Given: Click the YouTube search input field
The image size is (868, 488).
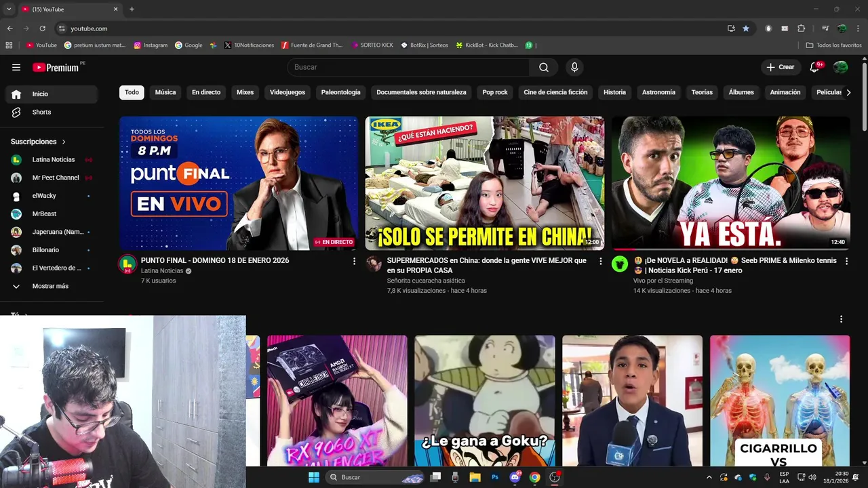Looking at the screenshot, I should (408, 67).
